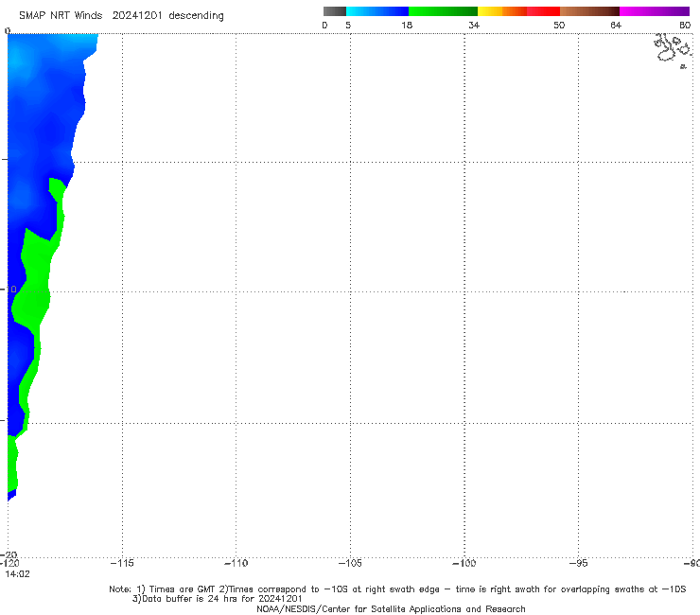This screenshot has width=700, height=615.
Task: Click the yellow-orange segment of the color bar
Action: point(501,11)
